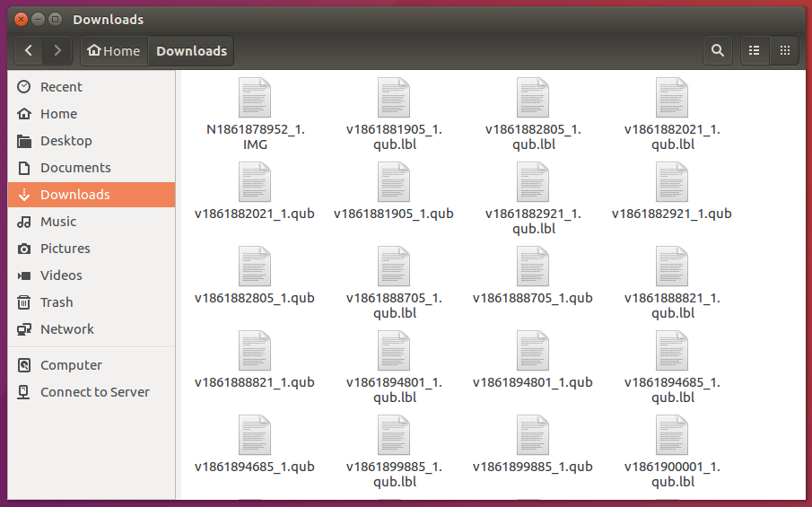This screenshot has width=812, height=507.
Task: Close the Downloads window
Action: [x=22, y=20]
